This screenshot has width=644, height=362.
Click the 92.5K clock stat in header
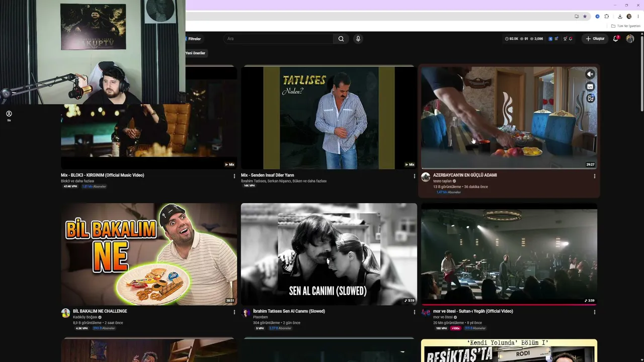512,39
